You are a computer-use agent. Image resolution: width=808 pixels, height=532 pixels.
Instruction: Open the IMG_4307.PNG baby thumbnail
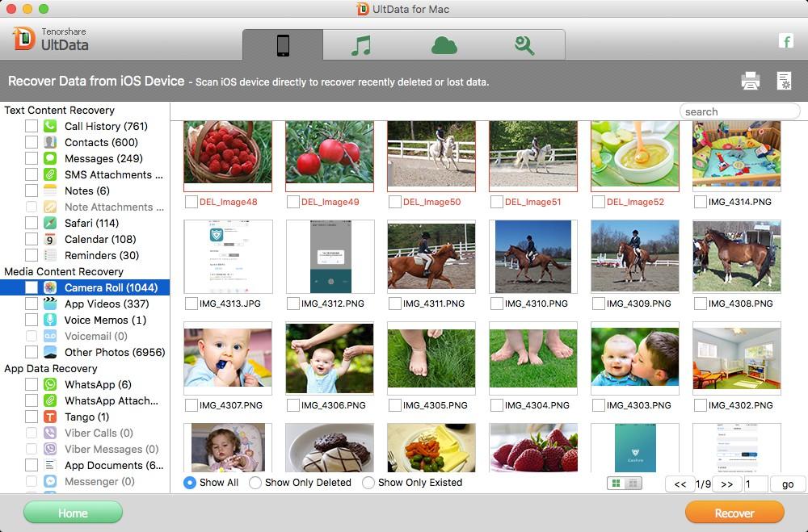pyautogui.click(x=228, y=358)
